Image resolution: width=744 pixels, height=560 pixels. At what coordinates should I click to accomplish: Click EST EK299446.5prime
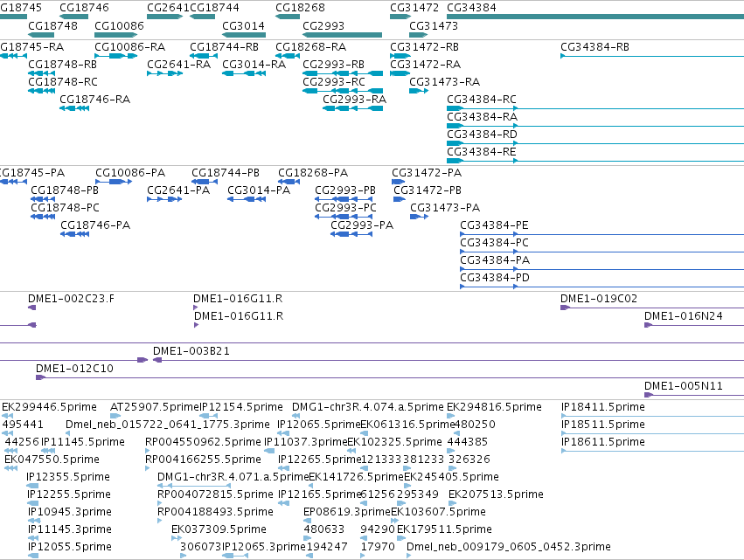coord(8,417)
